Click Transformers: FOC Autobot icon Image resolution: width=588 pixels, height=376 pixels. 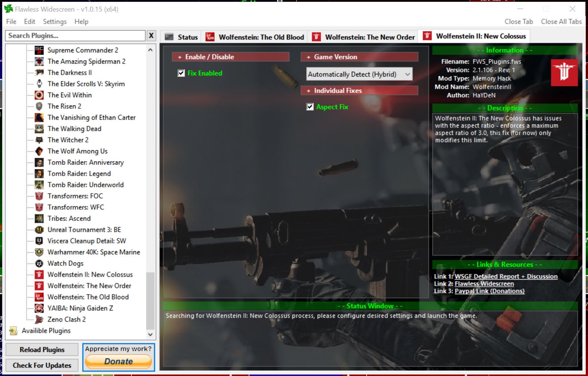39,196
